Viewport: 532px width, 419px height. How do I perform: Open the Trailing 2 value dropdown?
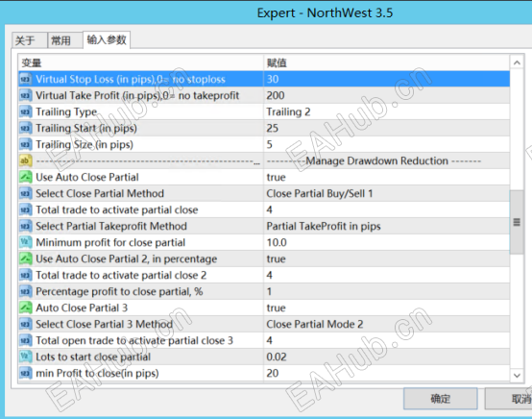point(387,111)
